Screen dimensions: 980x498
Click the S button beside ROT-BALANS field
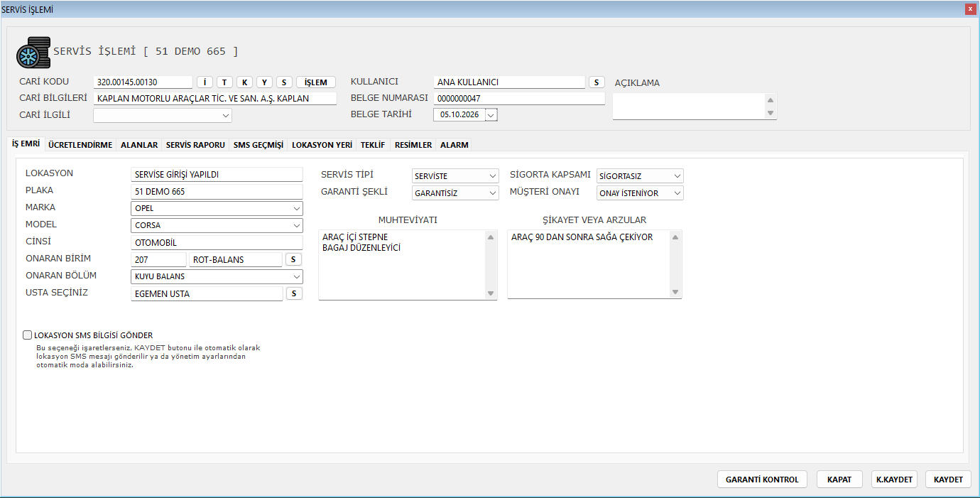pos(293,260)
